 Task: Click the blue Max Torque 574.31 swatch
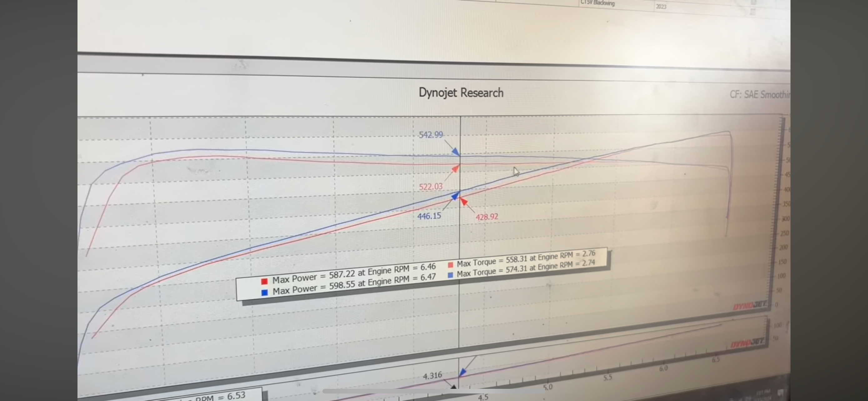tap(451, 275)
